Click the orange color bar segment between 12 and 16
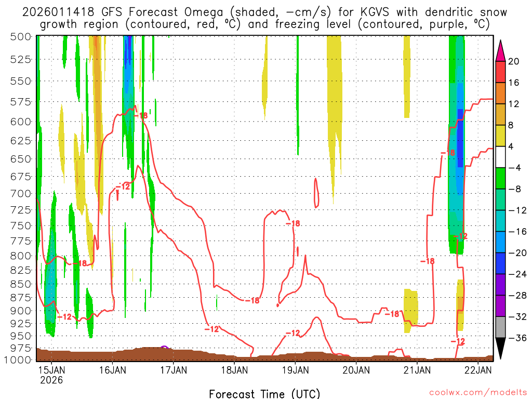Image resolution: width=532 pixels, height=399 pixels. [x=500, y=94]
